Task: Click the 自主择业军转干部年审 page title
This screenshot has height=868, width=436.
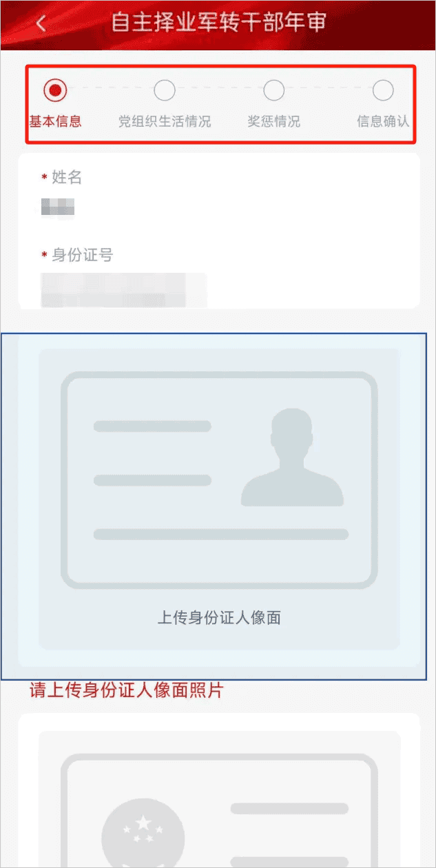Action: coord(218,23)
